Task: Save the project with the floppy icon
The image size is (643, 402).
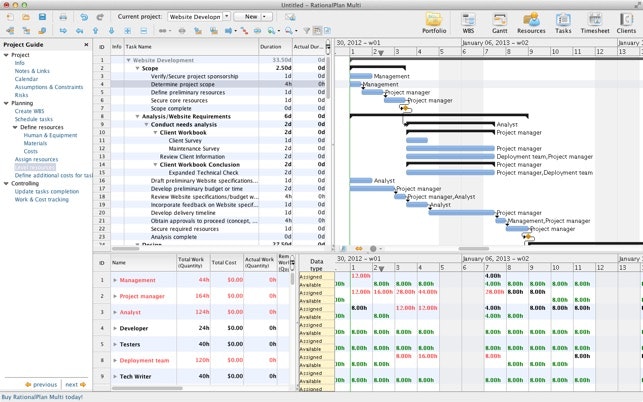Action: 42,17
